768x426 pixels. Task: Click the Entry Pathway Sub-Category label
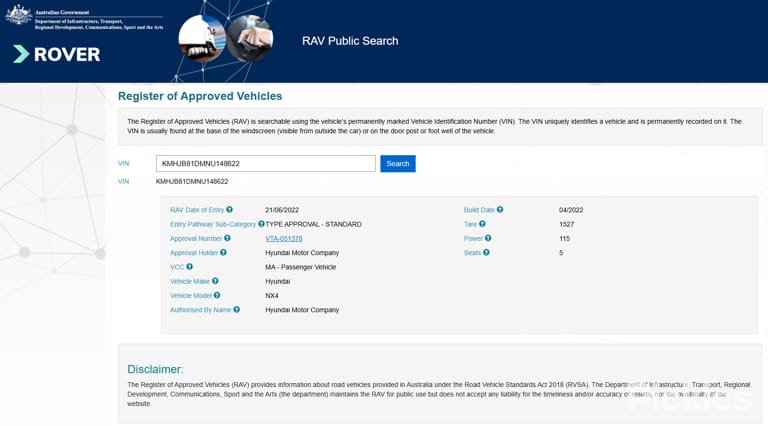tap(213, 224)
